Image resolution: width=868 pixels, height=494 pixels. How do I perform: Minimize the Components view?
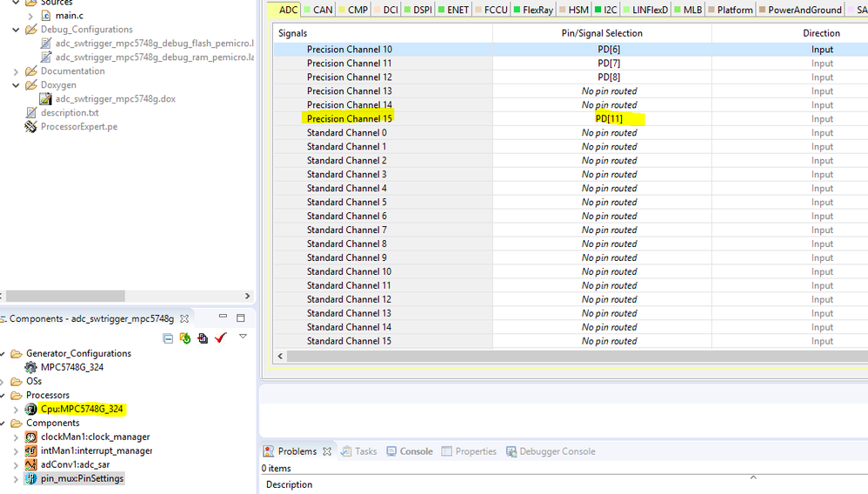(223, 317)
